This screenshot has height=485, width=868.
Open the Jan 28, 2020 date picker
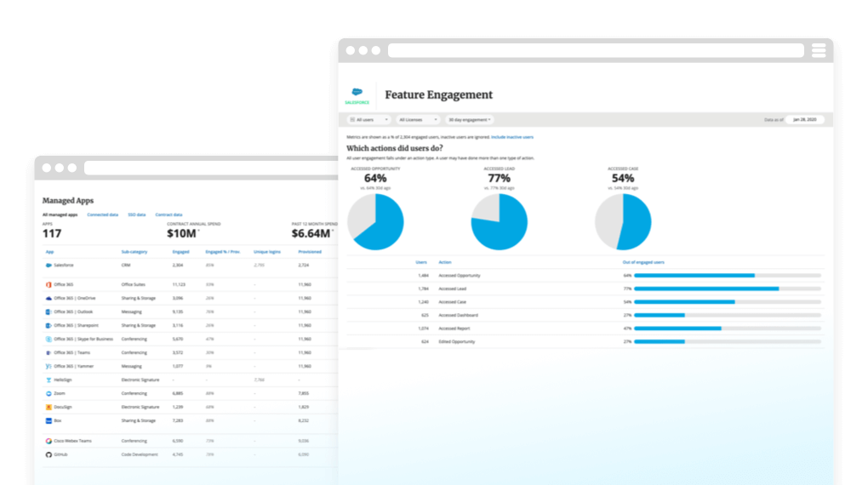point(805,120)
